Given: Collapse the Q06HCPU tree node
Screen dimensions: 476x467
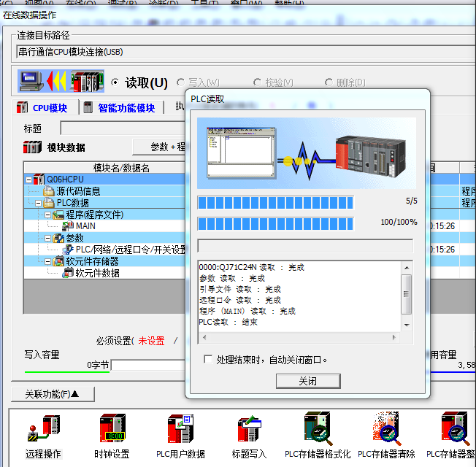Looking at the screenshot, I should pos(28,180).
